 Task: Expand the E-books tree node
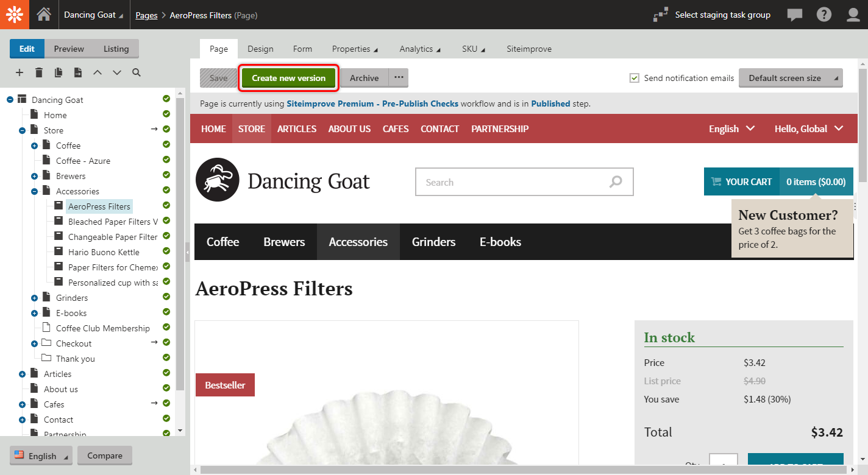34,313
